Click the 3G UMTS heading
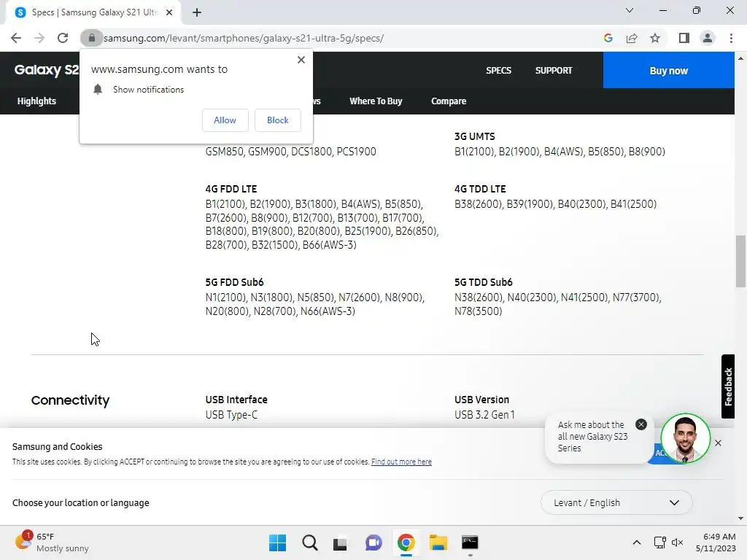This screenshot has height=560, width=747. pos(474,136)
